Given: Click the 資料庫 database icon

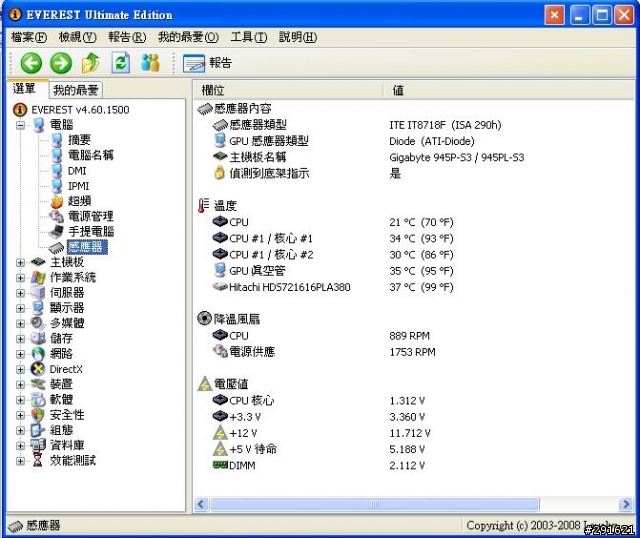Looking at the screenshot, I should coord(38,445).
